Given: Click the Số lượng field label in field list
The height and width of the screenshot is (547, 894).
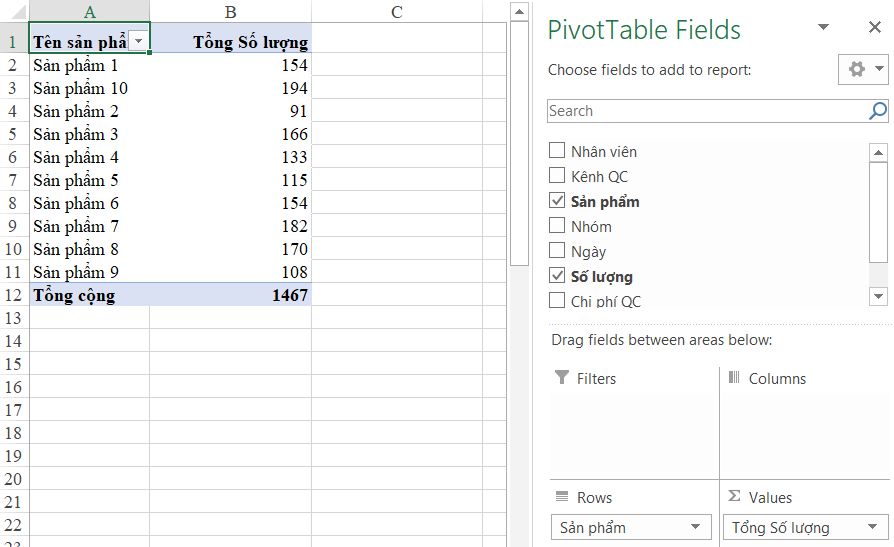Looking at the screenshot, I should [x=602, y=277].
